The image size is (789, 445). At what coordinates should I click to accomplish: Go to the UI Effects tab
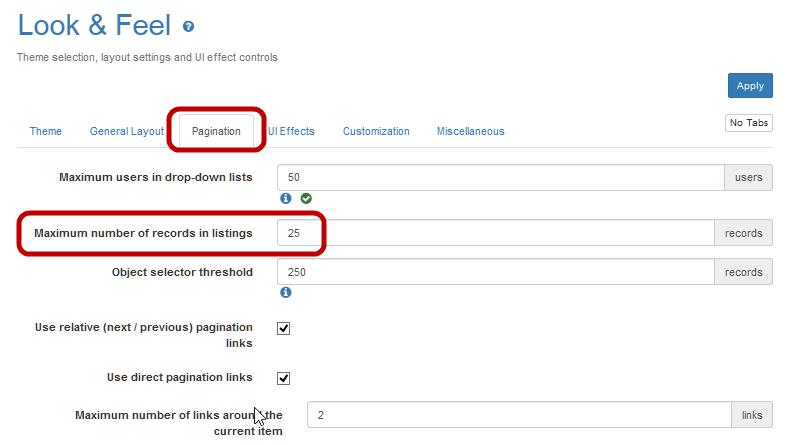pos(291,131)
